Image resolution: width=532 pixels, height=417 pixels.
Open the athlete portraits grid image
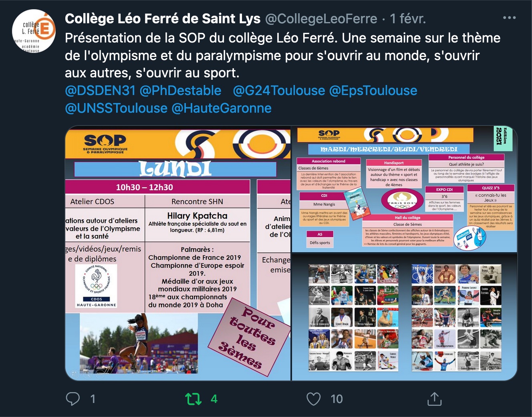point(405,317)
